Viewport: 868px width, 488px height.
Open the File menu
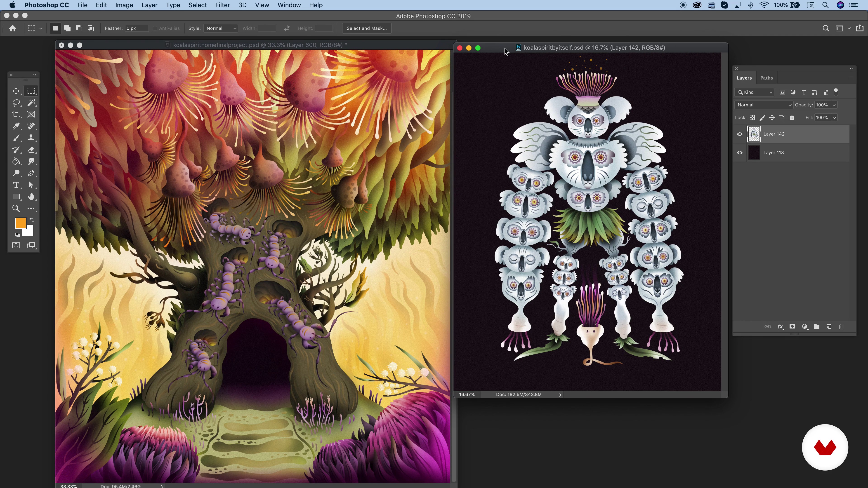coord(82,5)
